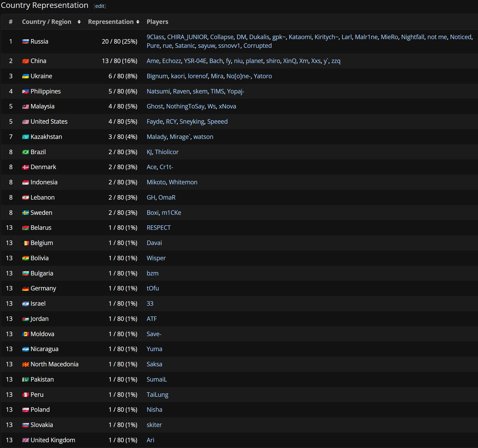478x448 pixels.
Task: Open player page for Satanic
Action: point(185,46)
